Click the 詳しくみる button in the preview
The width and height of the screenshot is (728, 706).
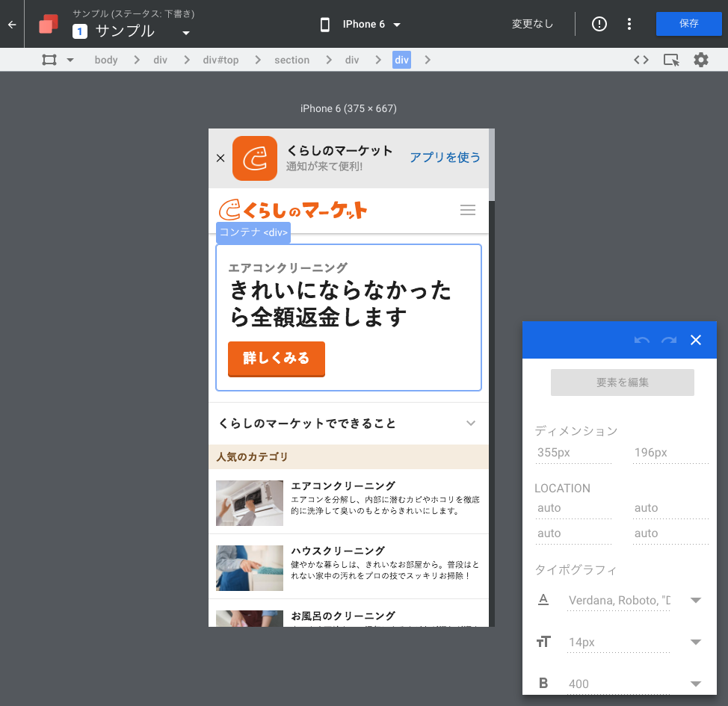pos(276,359)
